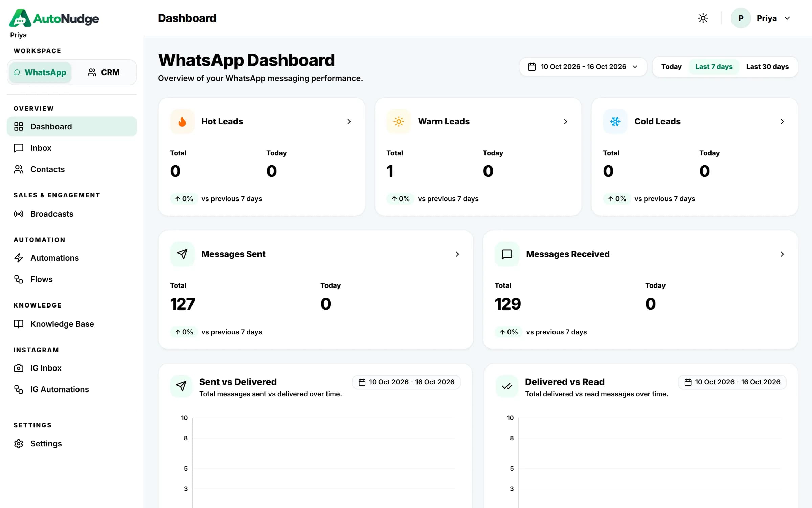
Task: Click the Cold Leads snowflake icon
Action: (615, 122)
